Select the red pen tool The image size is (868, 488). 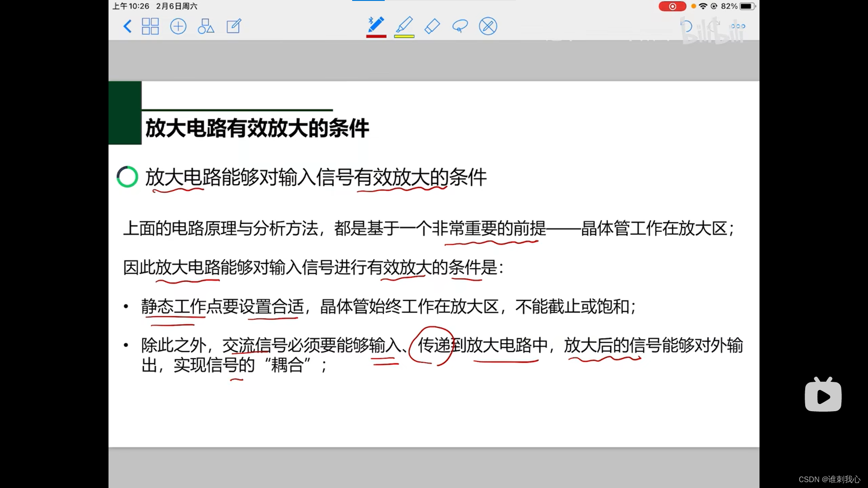pyautogui.click(x=376, y=24)
